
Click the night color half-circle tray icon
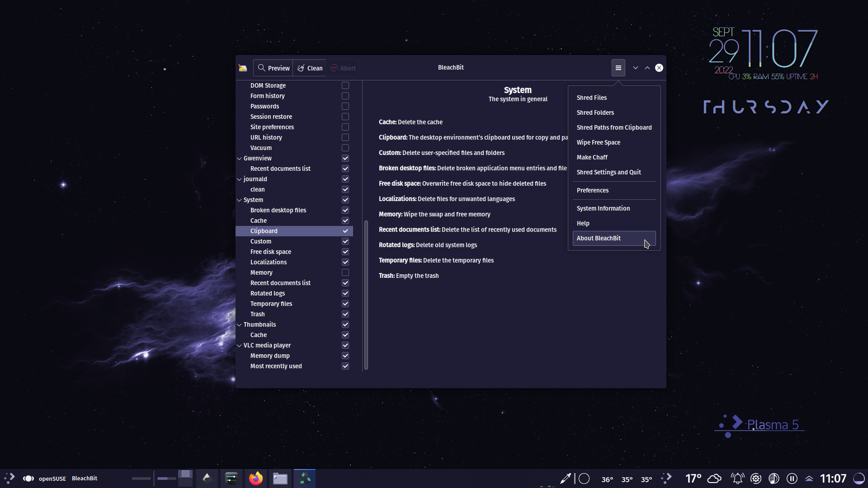(x=774, y=479)
